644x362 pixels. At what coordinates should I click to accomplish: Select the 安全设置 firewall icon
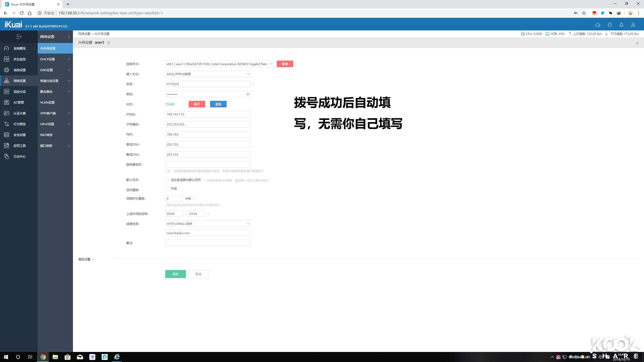coord(7,135)
